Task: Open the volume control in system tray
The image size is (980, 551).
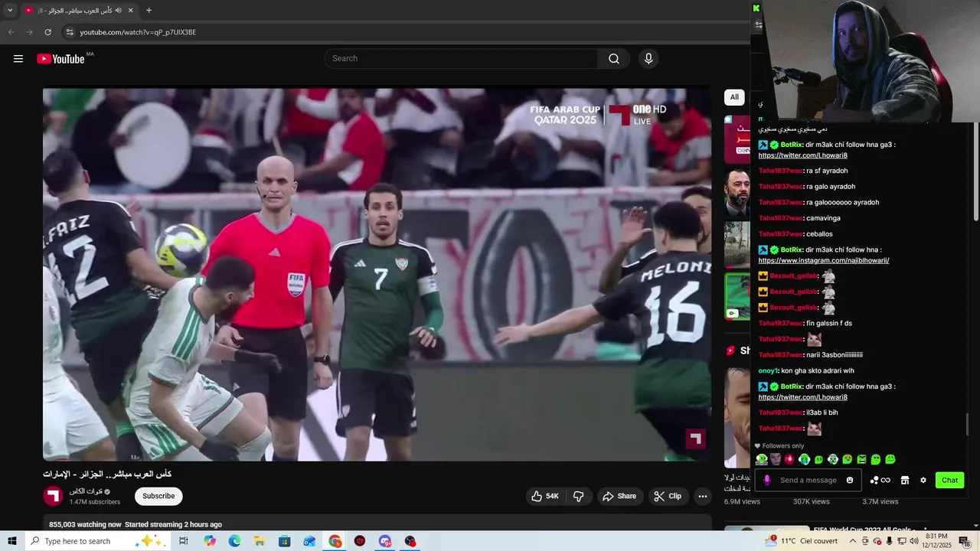Action: (914, 541)
